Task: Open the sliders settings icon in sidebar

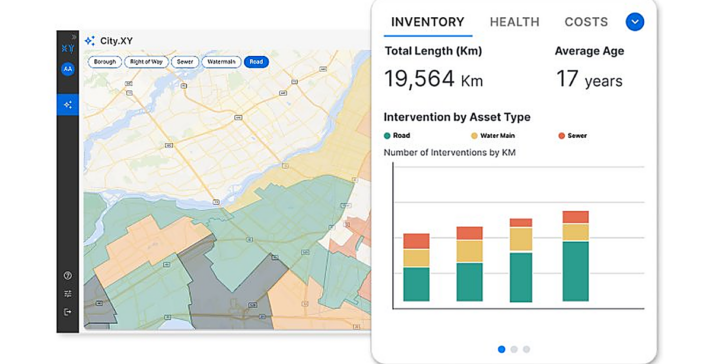Action: 68,294
